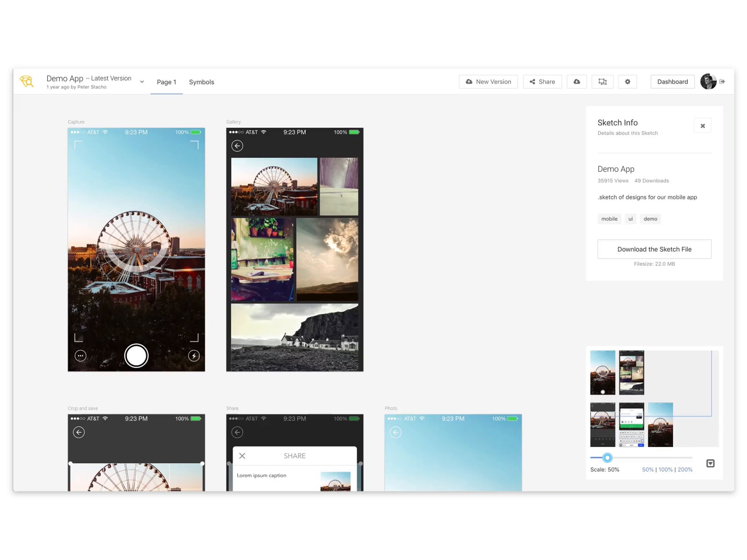The image size is (747, 560).
Task: Click the artboard export icon in the toolbar
Action: pyautogui.click(x=602, y=81)
